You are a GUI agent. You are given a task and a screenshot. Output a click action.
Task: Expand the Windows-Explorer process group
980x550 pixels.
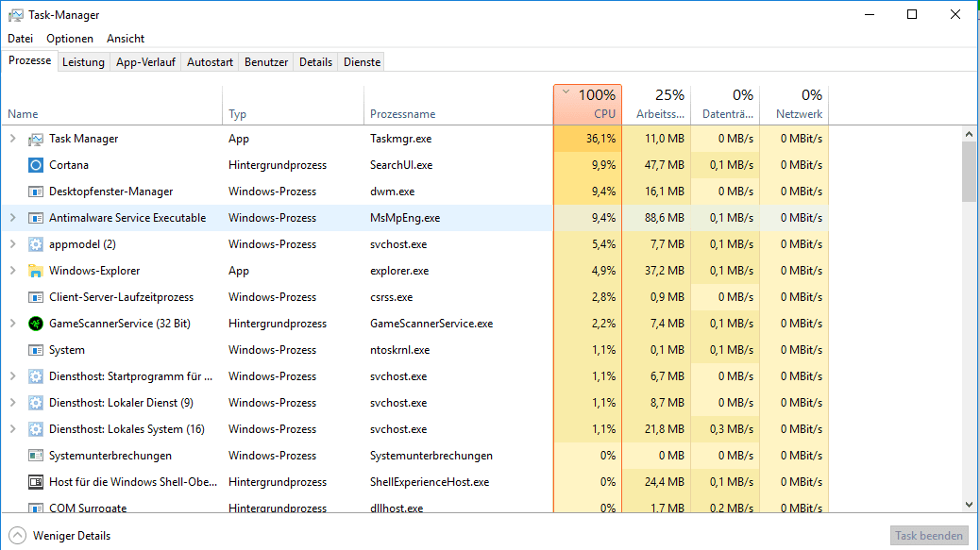pyautogui.click(x=12, y=271)
